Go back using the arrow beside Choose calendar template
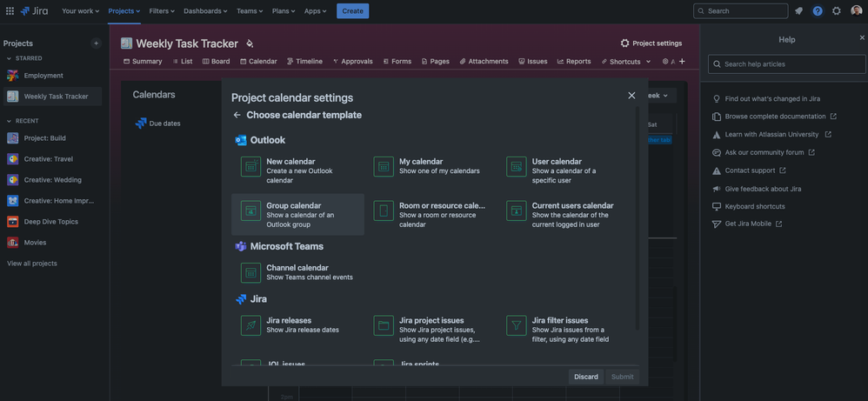This screenshot has height=401, width=868. coord(237,115)
